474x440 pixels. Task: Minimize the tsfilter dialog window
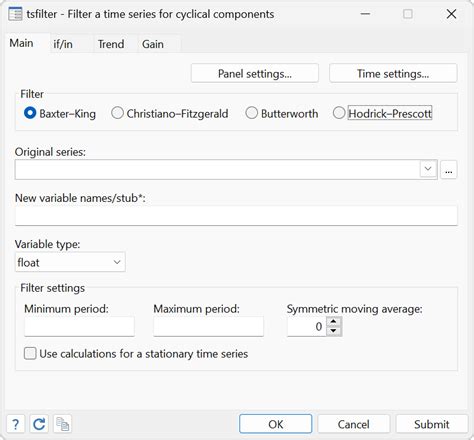365,14
